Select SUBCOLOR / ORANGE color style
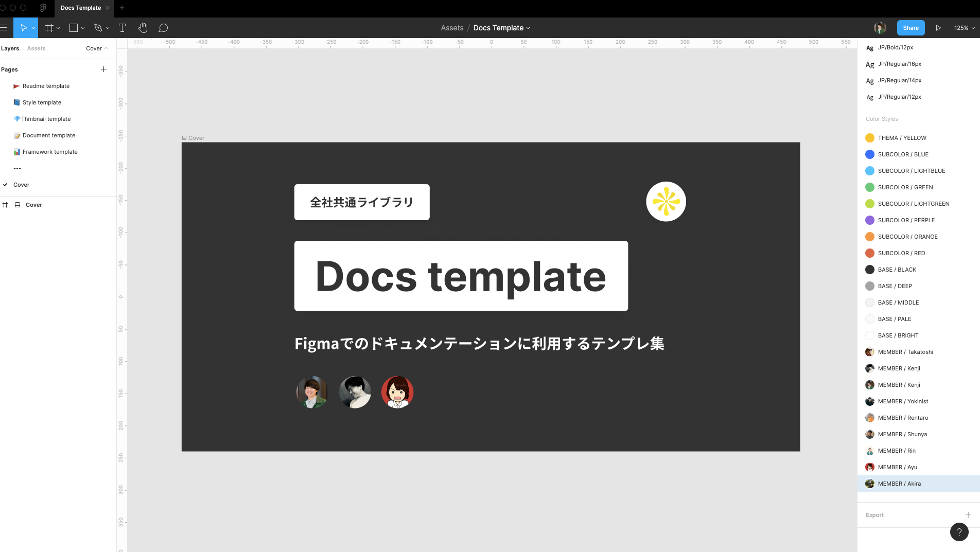 (x=919, y=237)
